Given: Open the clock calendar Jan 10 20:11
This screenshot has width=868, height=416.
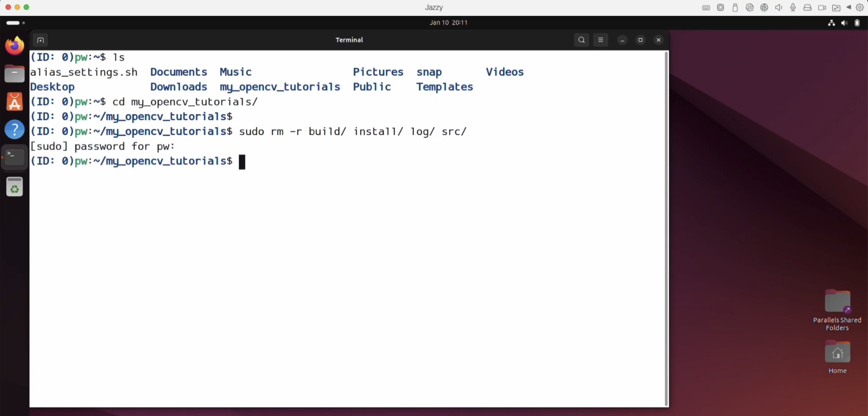Looking at the screenshot, I should coord(448,23).
